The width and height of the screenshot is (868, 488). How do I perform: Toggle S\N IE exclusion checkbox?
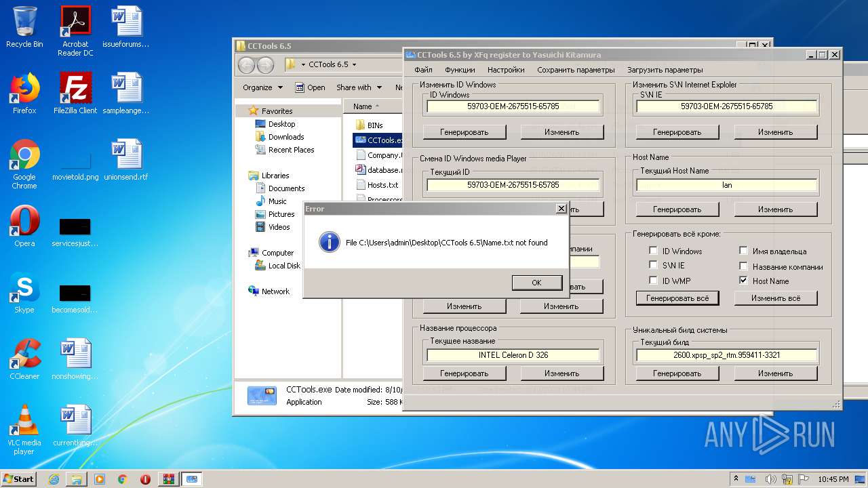coord(654,265)
